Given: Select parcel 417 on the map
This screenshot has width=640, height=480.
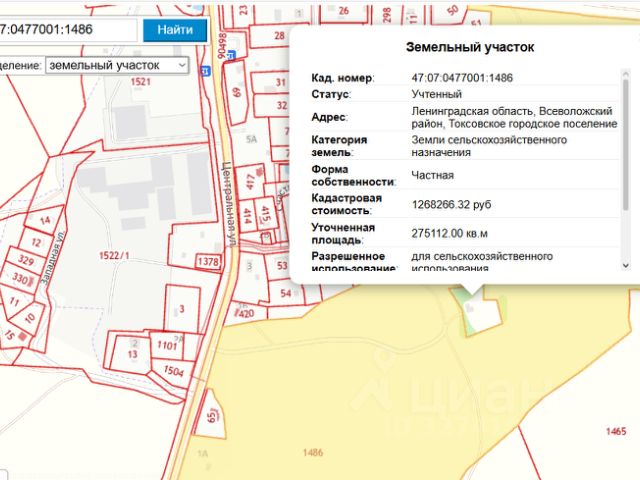Looking at the screenshot, I should (x=251, y=182).
